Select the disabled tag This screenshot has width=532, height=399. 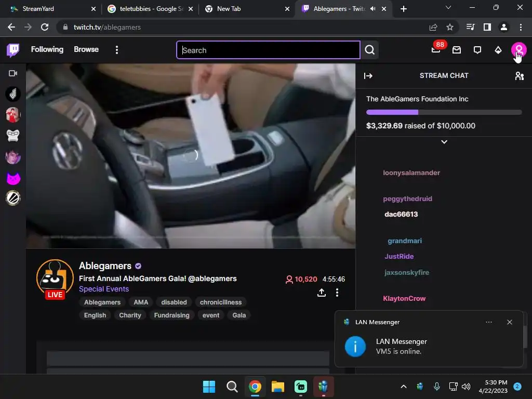[x=174, y=302]
